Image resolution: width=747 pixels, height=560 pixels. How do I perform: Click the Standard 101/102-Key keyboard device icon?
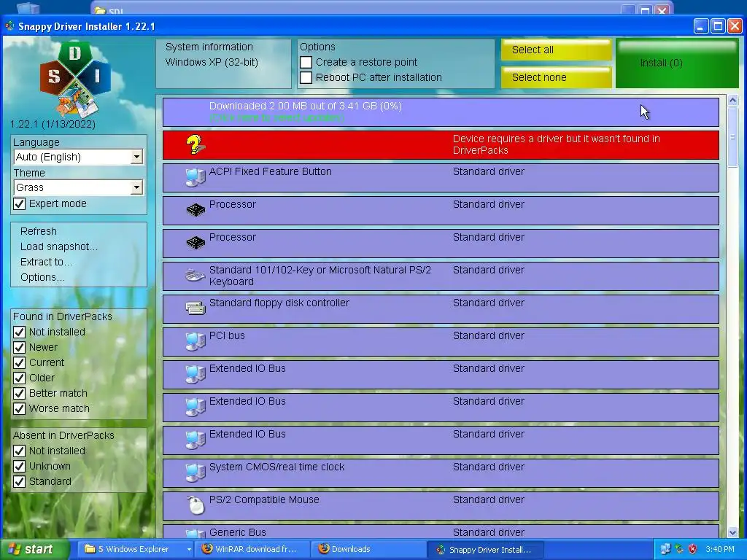(196, 276)
